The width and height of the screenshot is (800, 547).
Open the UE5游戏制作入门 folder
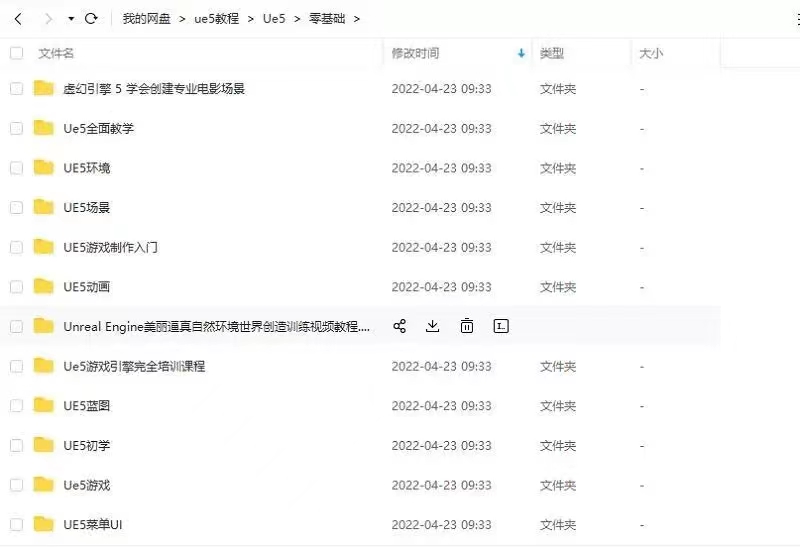click(110, 247)
